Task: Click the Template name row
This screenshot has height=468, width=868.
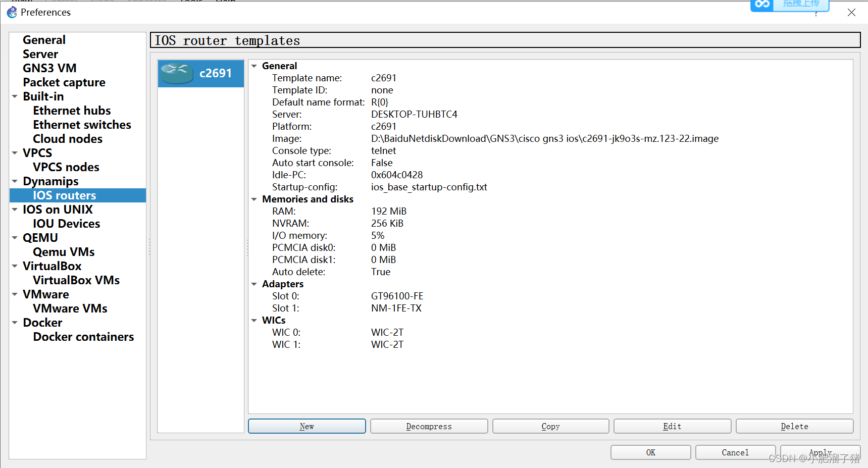Action: click(x=550, y=78)
